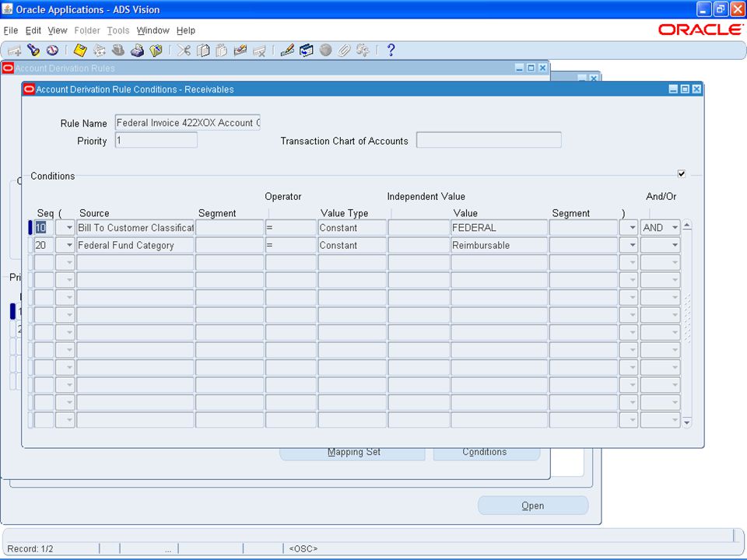
Task: Open the Folder menu
Action: click(87, 30)
